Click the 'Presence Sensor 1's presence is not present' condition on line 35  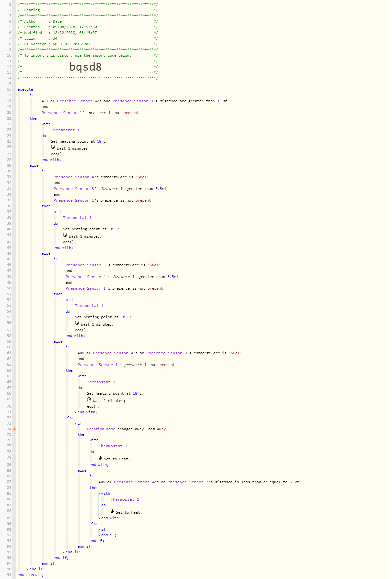coord(102,200)
